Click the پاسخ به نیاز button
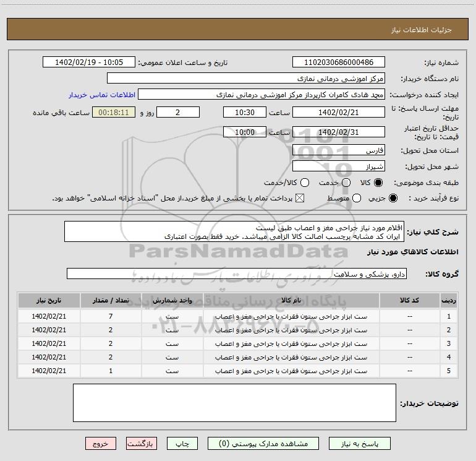The height and width of the screenshot is (461, 476). pos(359,444)
